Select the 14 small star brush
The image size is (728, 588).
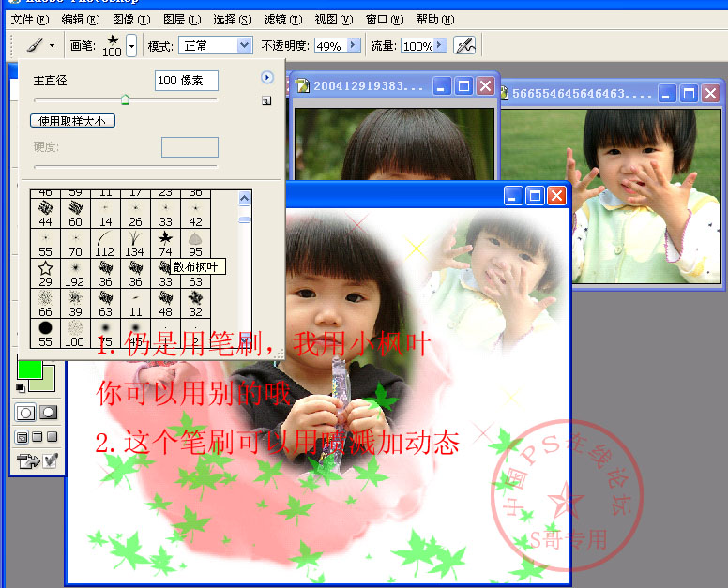click(x=105, y=214)
